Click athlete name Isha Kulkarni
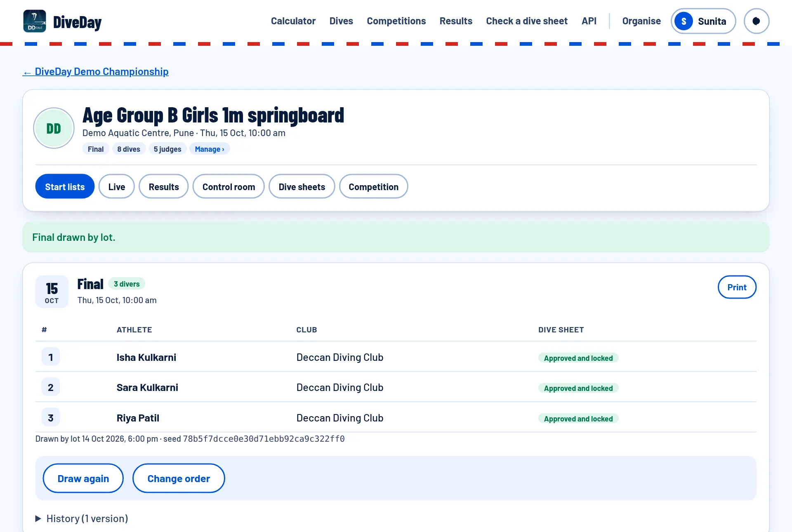This screenshot has width=792, height=532. (x=146, y=357)
